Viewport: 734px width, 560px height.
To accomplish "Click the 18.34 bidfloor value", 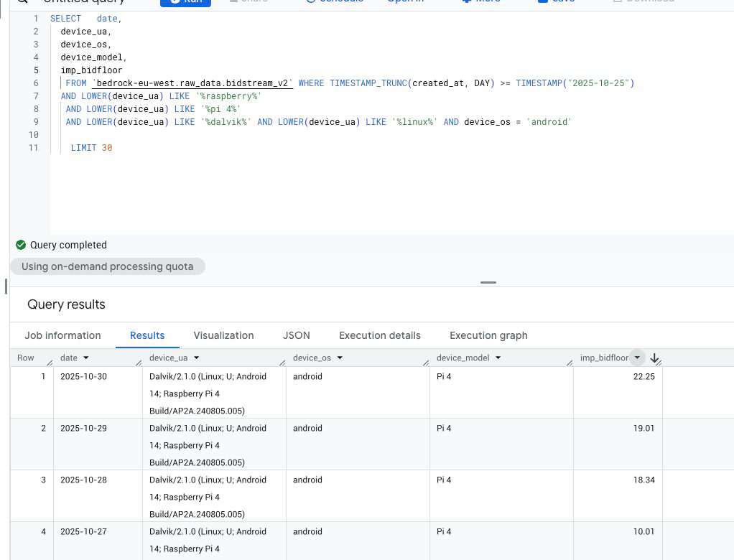I will tap(644, 480).
